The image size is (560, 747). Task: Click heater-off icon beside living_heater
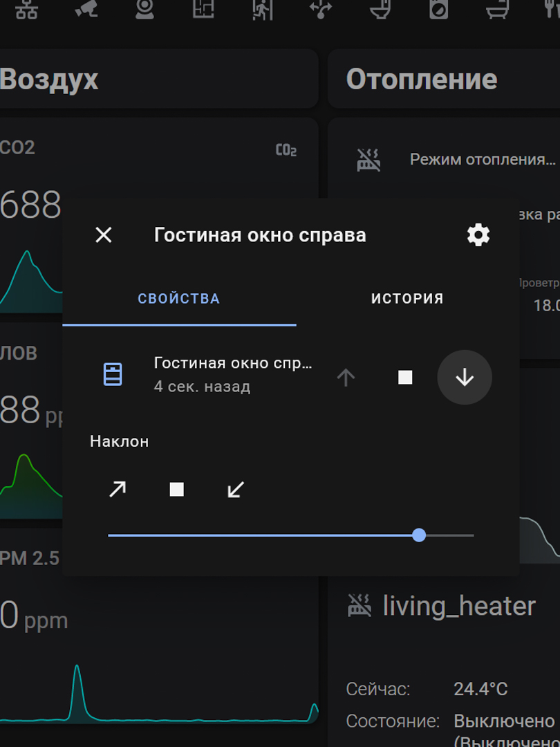point(360,605)
